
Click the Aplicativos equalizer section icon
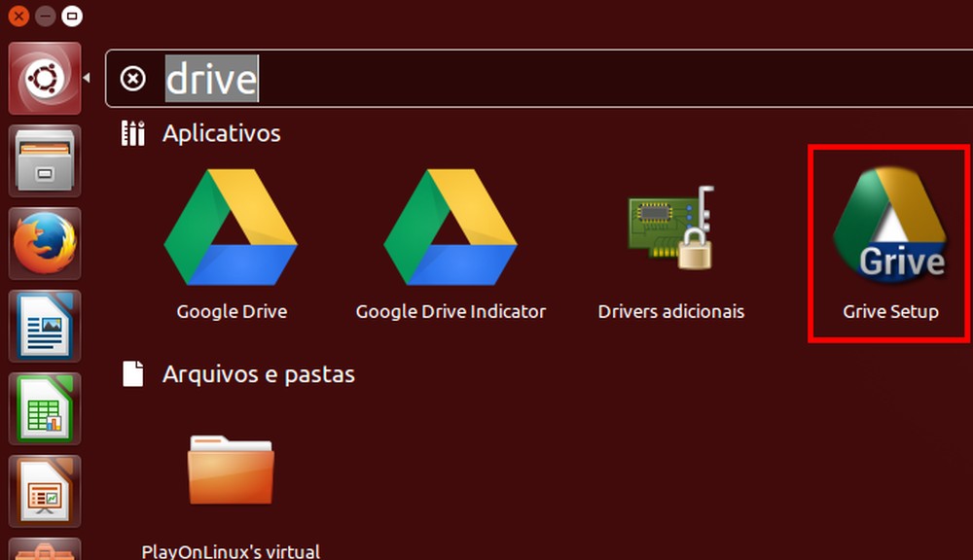pyautogui.click(x=132, y=133)
